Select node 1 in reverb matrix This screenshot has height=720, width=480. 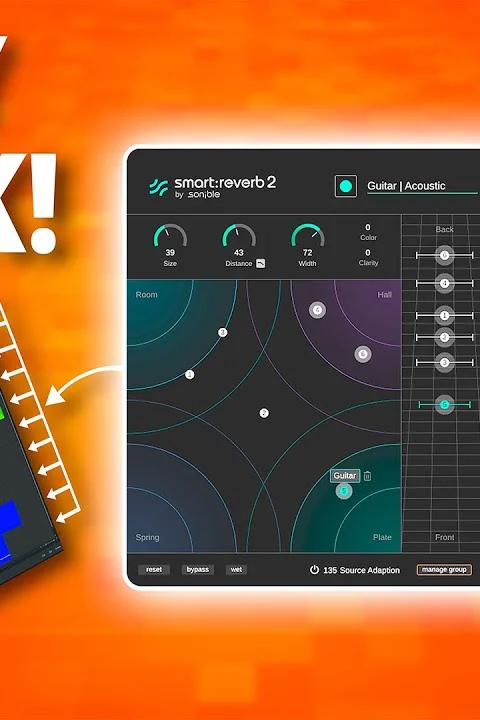pyautogui.click(x=189, y=375)
